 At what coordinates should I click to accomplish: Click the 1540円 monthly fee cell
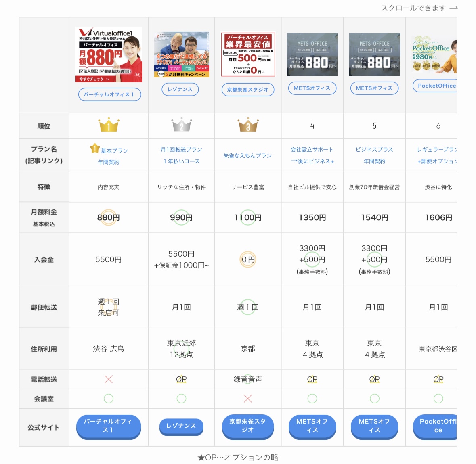(375, 217)
